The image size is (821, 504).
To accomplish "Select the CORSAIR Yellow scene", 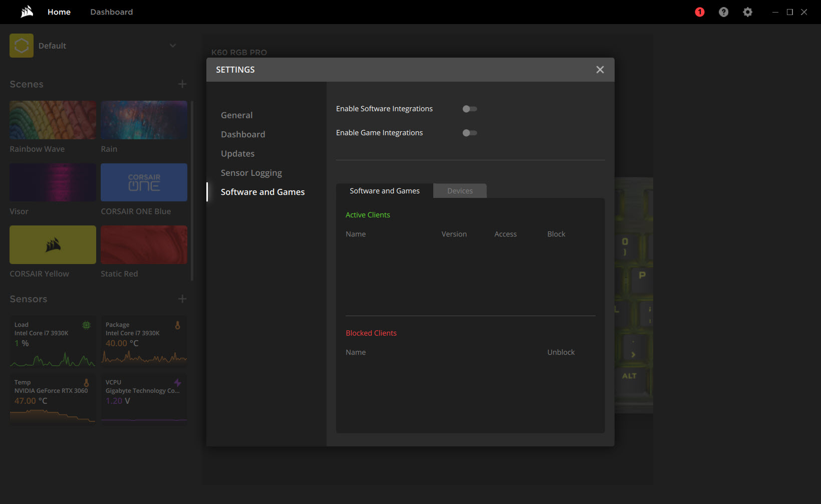I will 53,244.
